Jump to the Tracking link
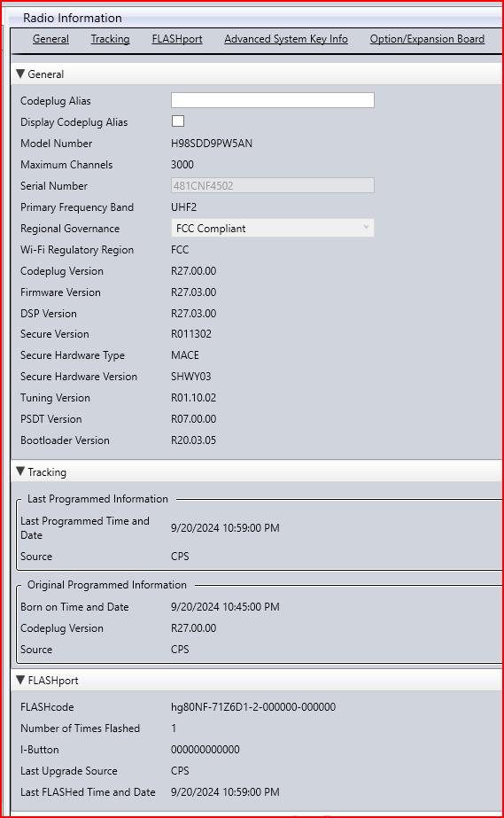Screen dimensions: 504x818 (110, 39)
